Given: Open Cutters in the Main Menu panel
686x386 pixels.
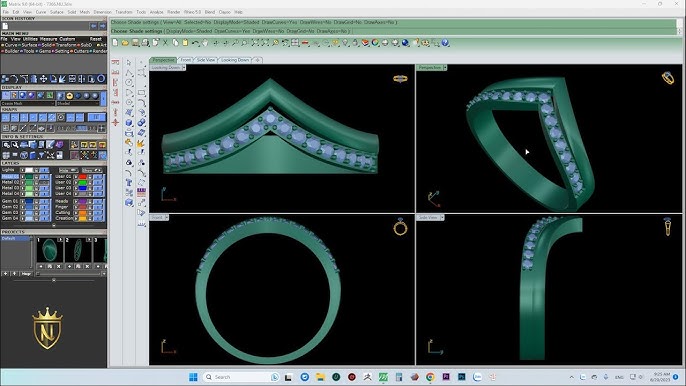Looking at the screenshot, I should [81, 51].
